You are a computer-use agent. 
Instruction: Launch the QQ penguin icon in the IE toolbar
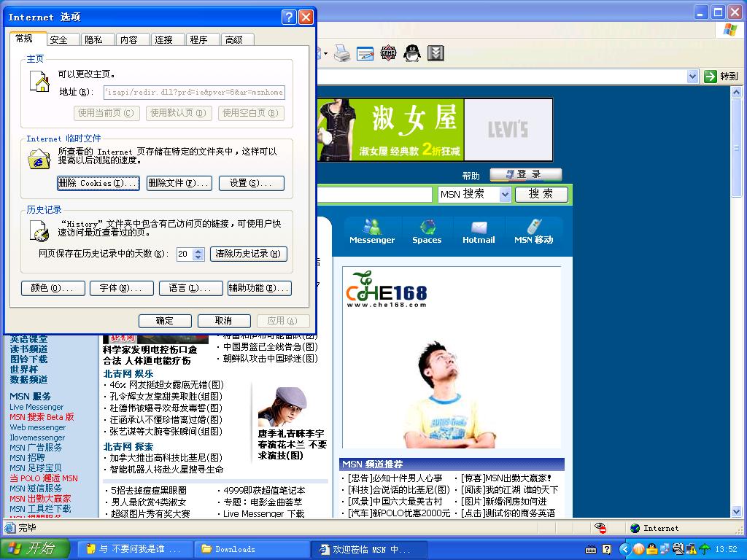pyautogui.click(x=412, y=52)
